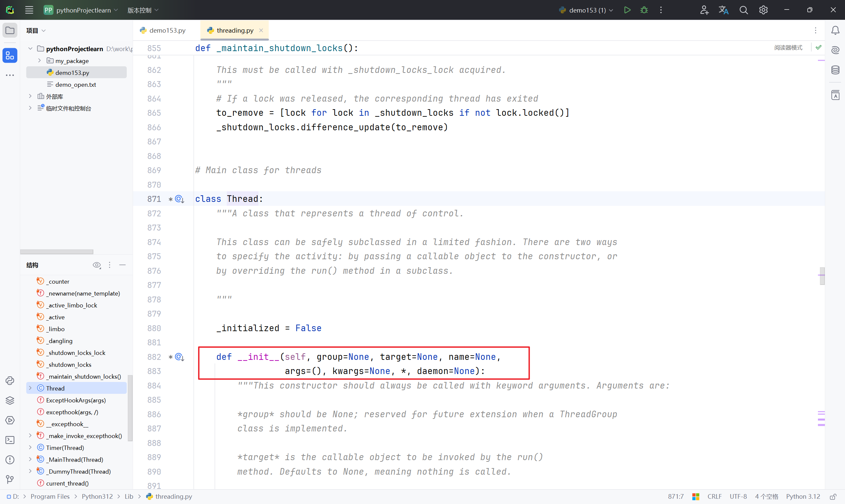Image resolution: width=845 pixels, height=504 pixels.
Task: Toggle Reader Mode label
Action: pos(788,47)
